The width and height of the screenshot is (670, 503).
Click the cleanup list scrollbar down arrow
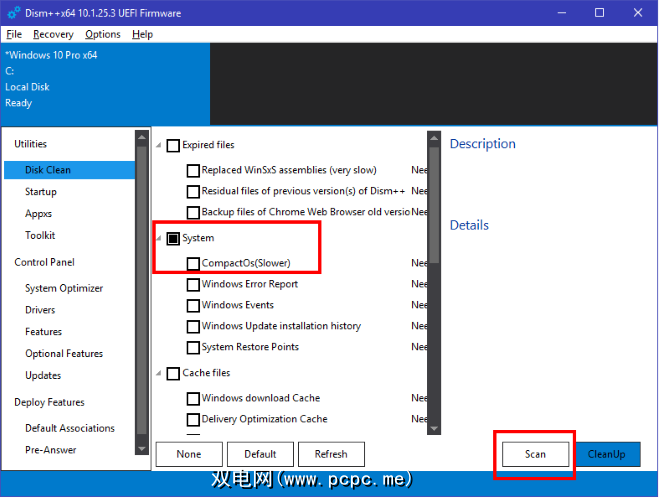(434, 428)
